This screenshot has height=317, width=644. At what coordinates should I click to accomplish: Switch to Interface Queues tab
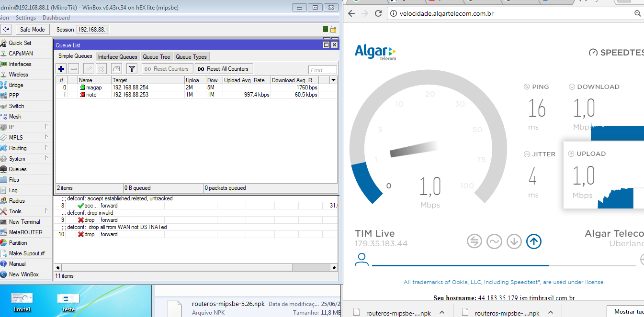[x=118, y=57]
